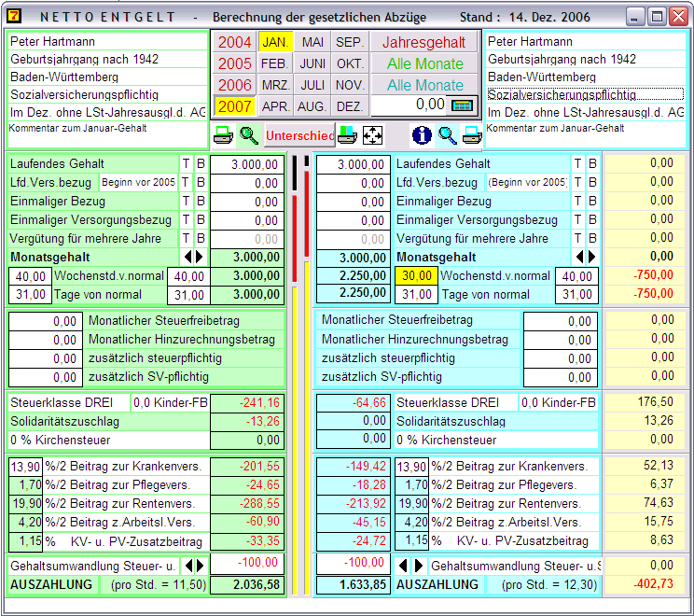Open the blue info icon
This screenshot has width=694, height=616.
pyautogui.click(x=422, y=135)
